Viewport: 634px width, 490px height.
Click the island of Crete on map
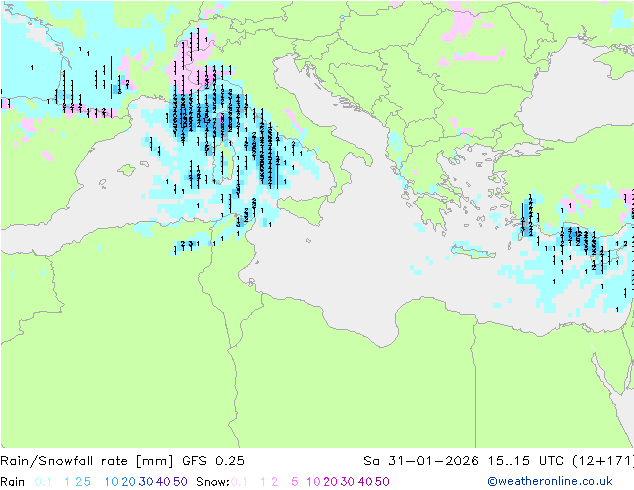(x=472, y=251)
